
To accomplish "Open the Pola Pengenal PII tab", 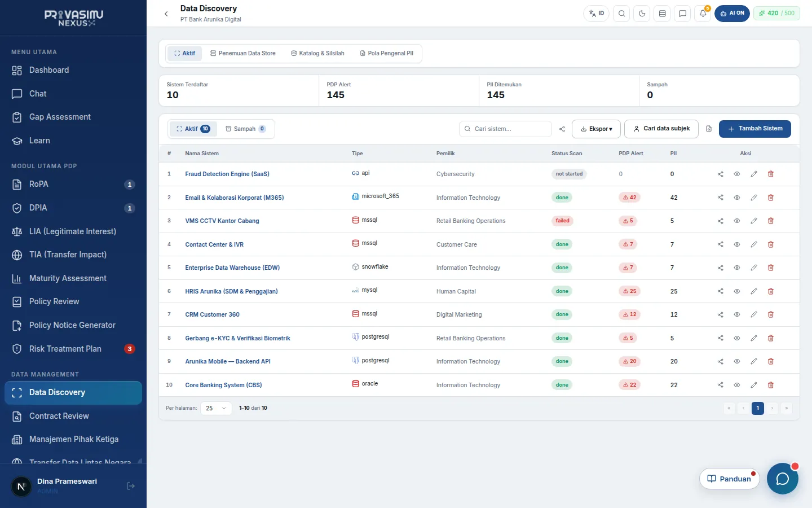I will (x=387, y=54).
